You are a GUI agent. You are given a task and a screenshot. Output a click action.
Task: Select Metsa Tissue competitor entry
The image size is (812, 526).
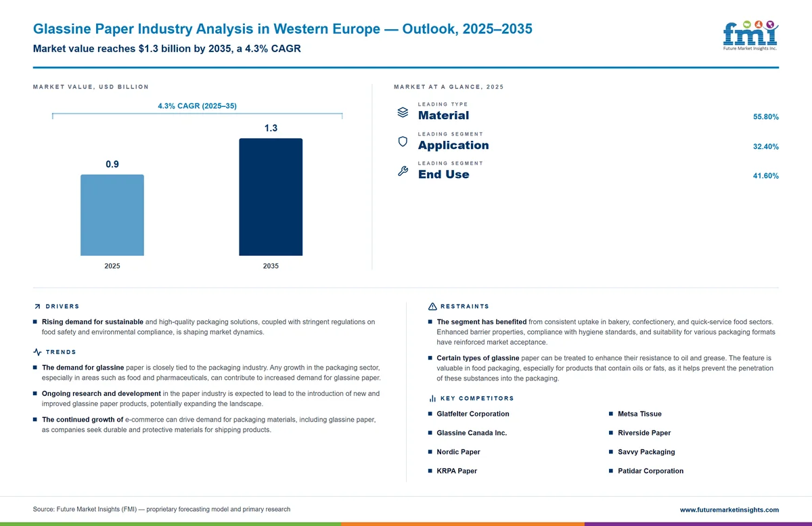[639, 414]
